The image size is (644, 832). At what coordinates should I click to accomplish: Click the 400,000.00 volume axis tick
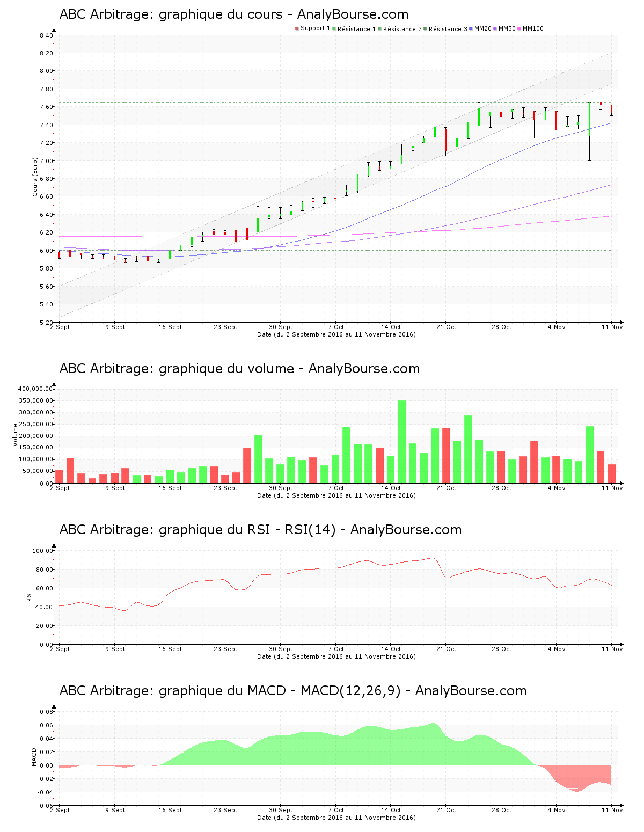(35, 389)
